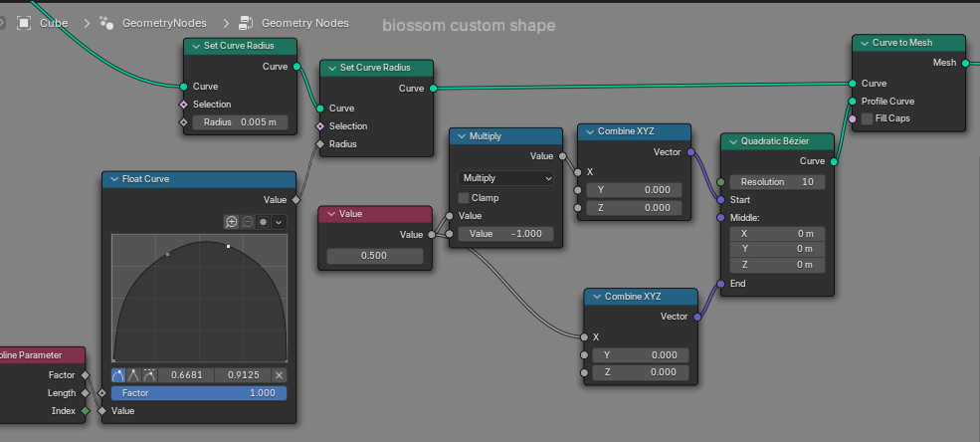980x442 pixels.
Task: Delete the selected curve point with X
Action: 279,375
